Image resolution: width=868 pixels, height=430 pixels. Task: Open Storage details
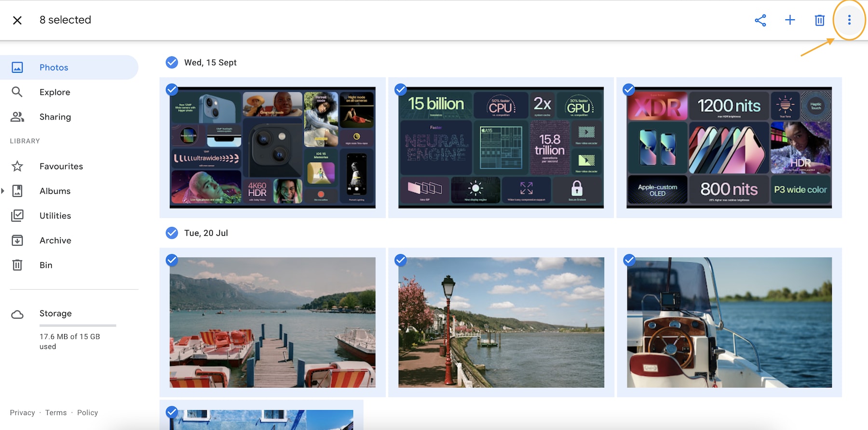coord(55,313)
